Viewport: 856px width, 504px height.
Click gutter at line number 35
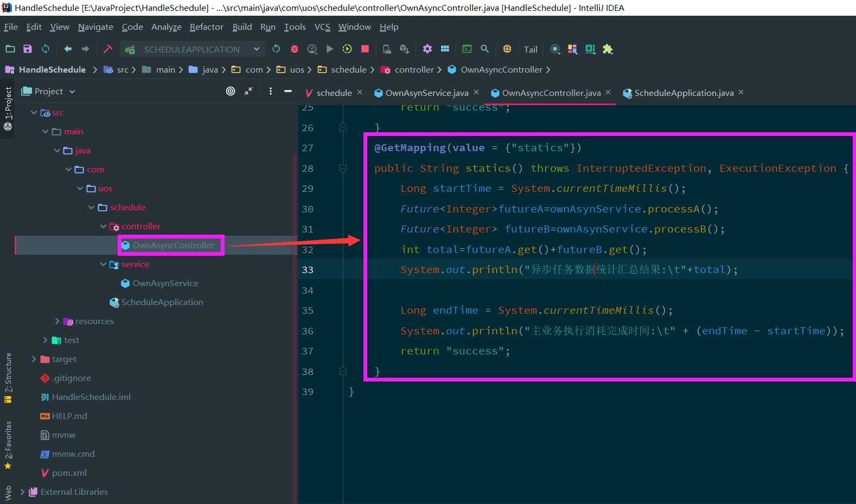pyautogui.click(x=308, y=311)
